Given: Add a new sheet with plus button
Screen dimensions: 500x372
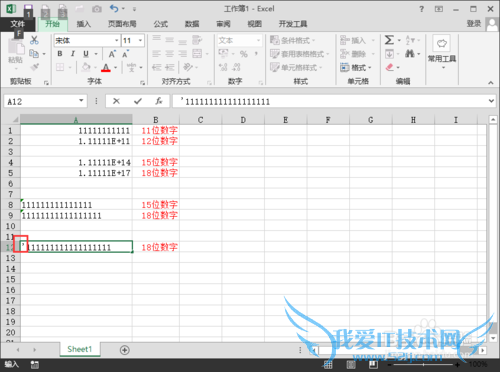Looking at the screenshot, I should pyautogui.click(x=125, y=350).
